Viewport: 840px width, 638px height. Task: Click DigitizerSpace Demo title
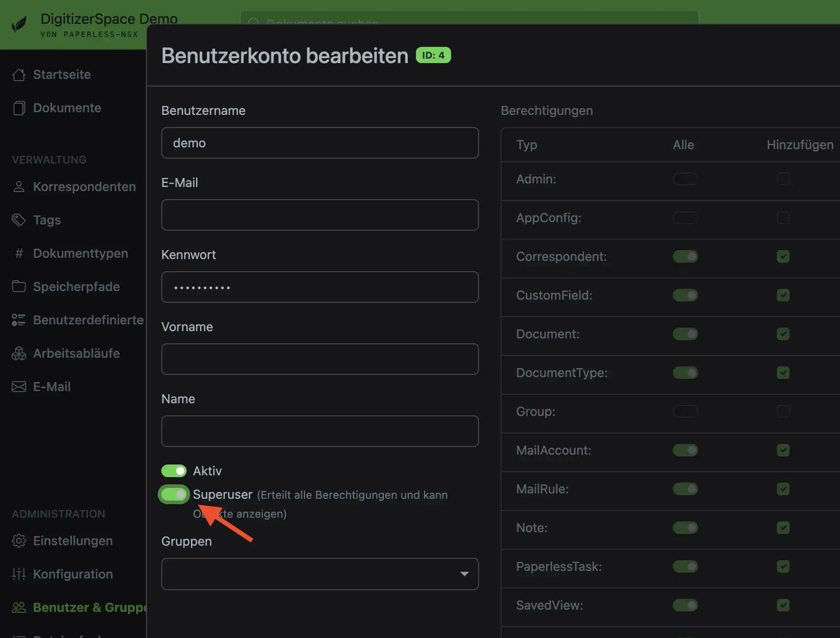coord(109,19)
